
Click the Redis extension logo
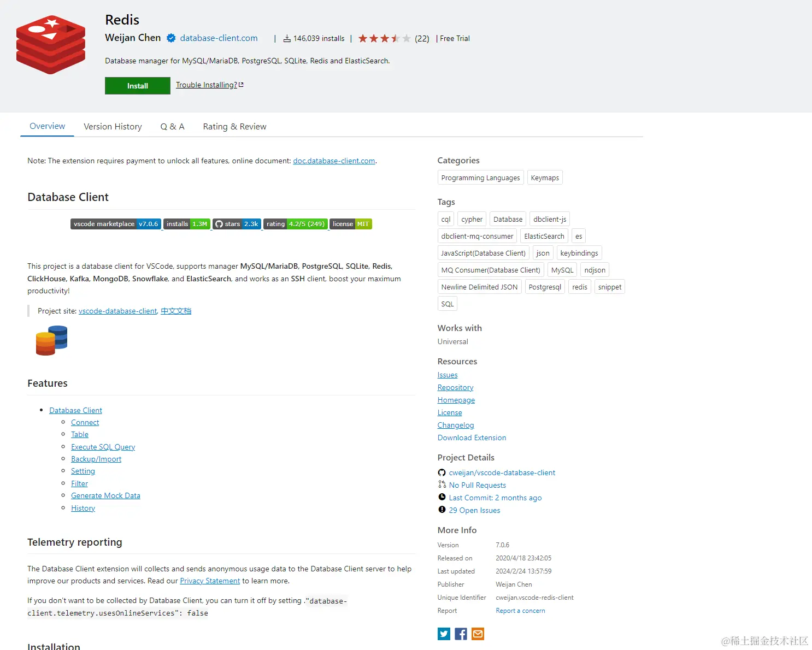tap(51, 45)
